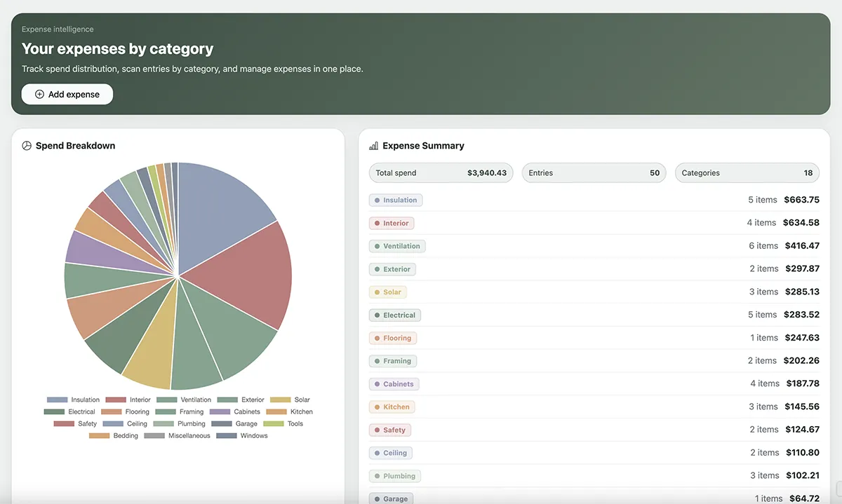
Task: Open the Kitchen category tag in summary
Action: coord(392,407)
